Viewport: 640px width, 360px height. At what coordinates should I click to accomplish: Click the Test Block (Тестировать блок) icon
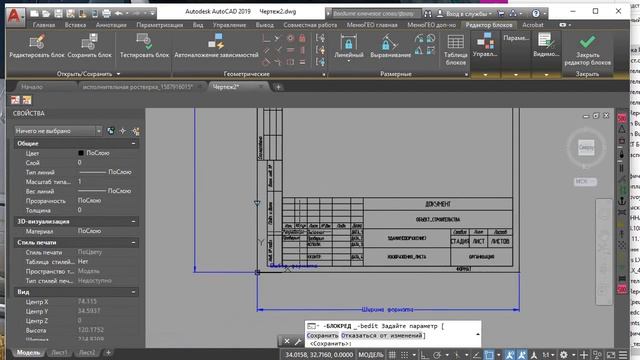tap(144, 42)
